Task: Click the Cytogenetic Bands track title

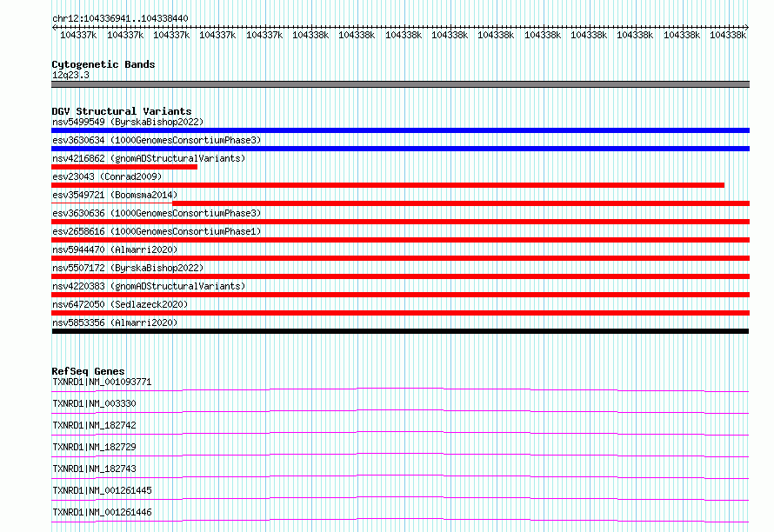Action: coord(103,64)
